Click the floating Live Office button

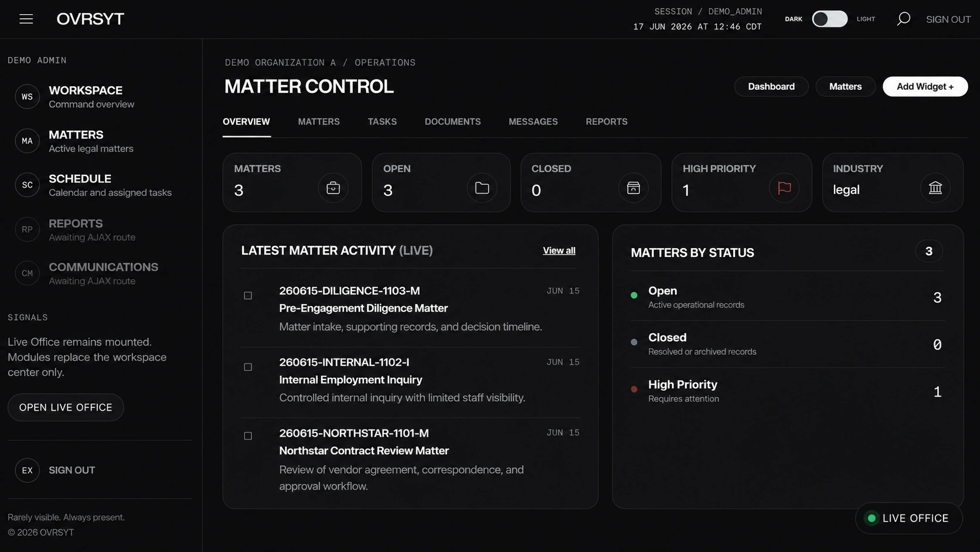coord(909,519)
